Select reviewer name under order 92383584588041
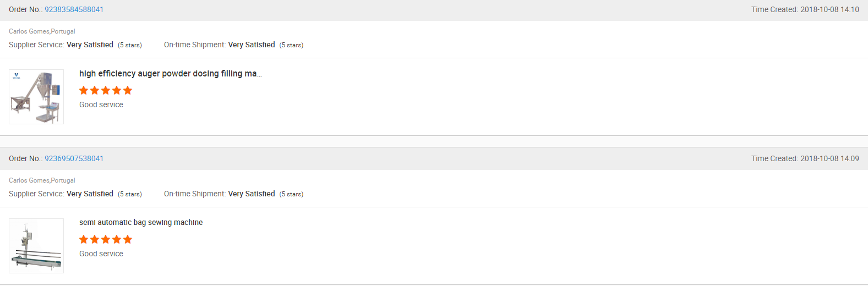This screenshot has width=868, height=286. [x=42, y=31]
